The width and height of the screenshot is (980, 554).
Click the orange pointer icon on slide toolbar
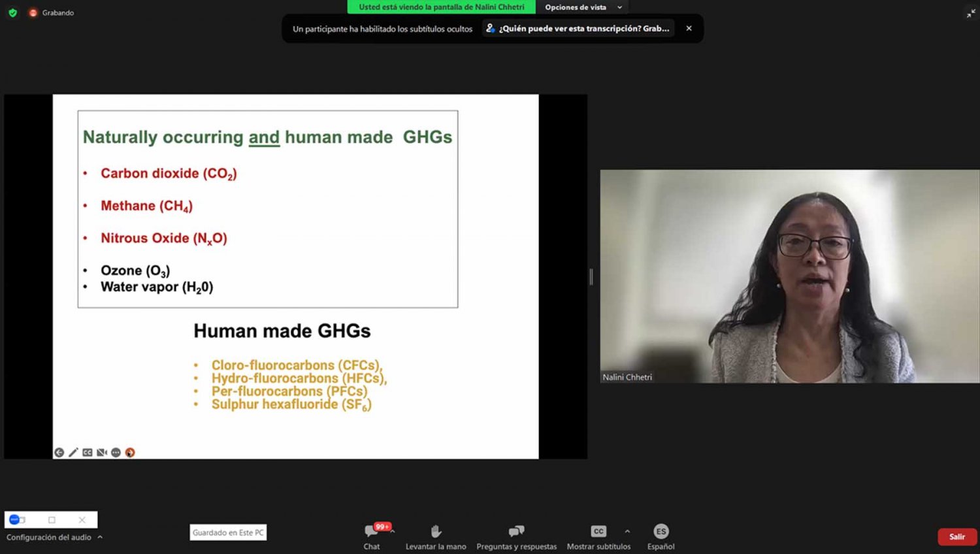(130, 452)
